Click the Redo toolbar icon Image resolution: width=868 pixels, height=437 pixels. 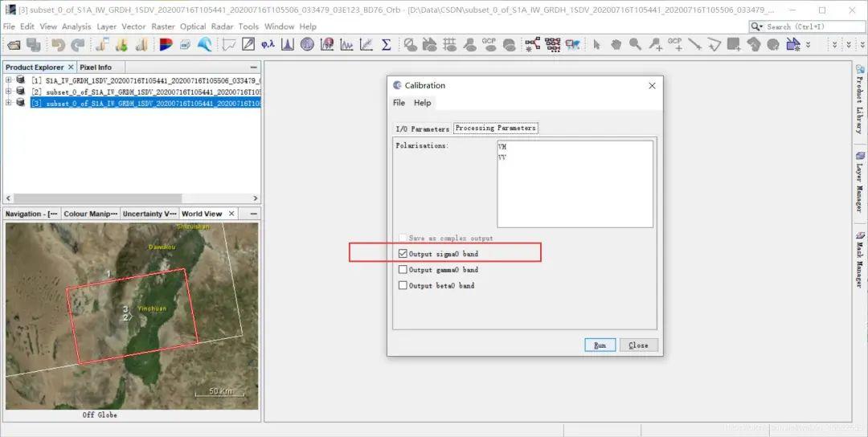77,45
